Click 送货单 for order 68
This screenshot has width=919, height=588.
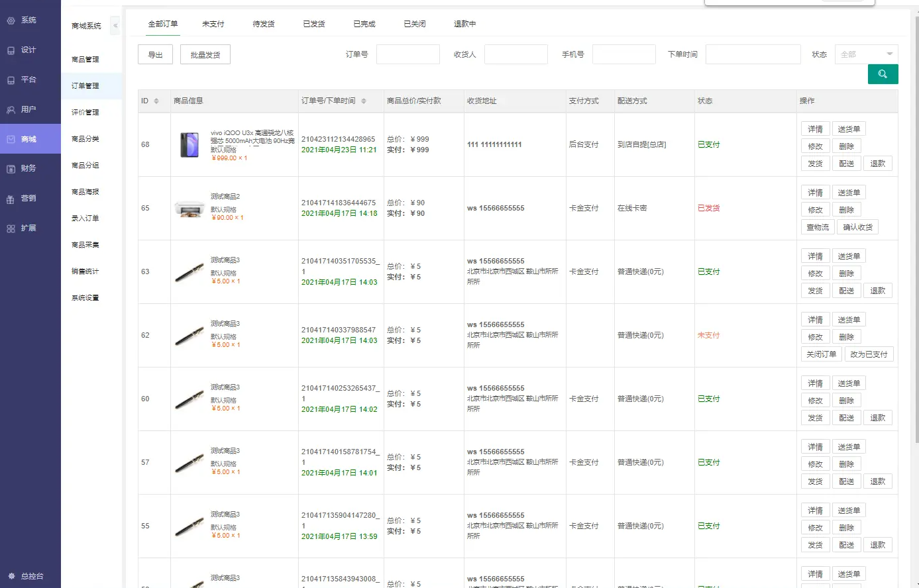(x=849, y=129)
